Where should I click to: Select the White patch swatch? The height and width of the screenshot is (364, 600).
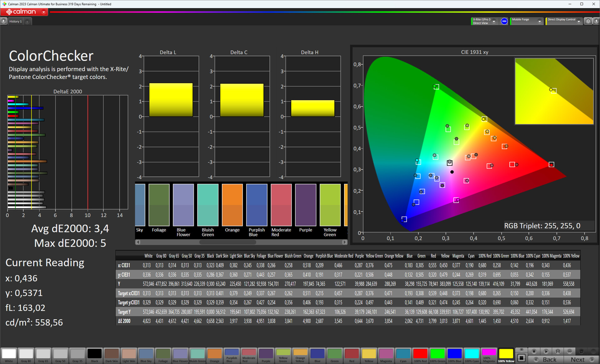pyautogui.click(x=9, y=356)
